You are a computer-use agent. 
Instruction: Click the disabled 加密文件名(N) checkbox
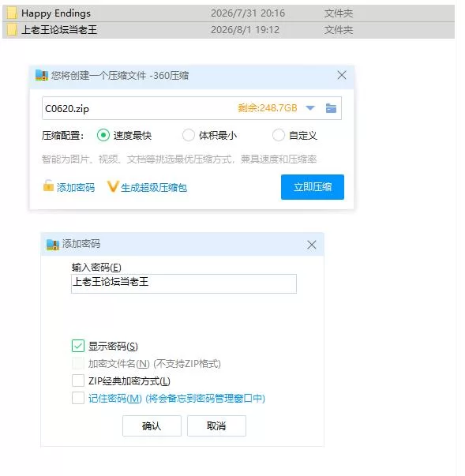[78, 363]
